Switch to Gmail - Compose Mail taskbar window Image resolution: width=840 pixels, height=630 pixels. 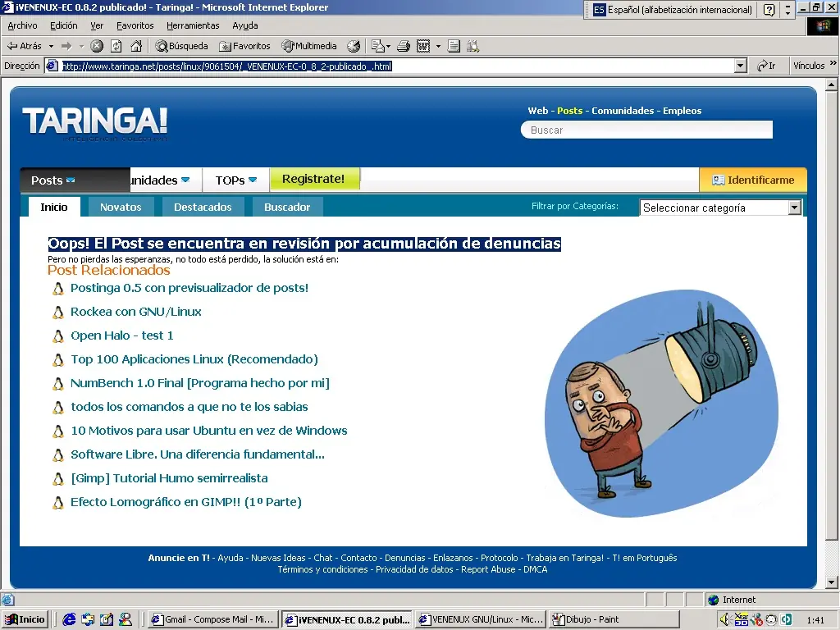pyautogui.click(x=212, y=619)
